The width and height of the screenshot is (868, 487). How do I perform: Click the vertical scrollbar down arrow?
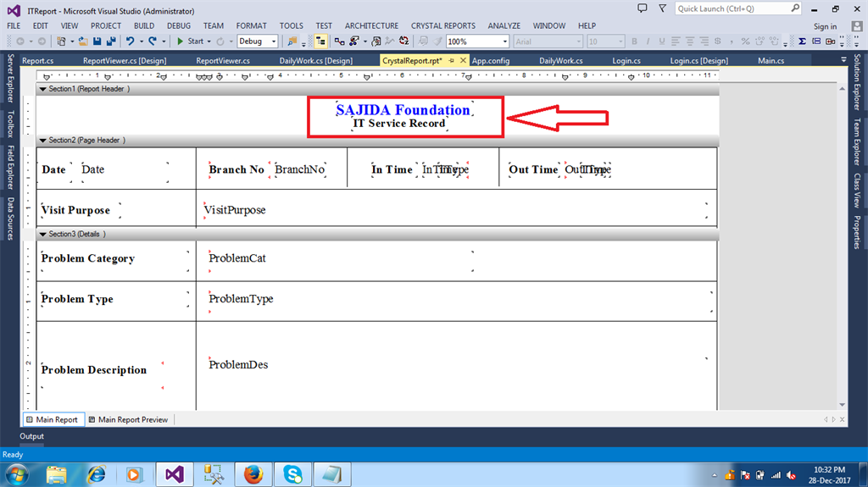point(842,405)
